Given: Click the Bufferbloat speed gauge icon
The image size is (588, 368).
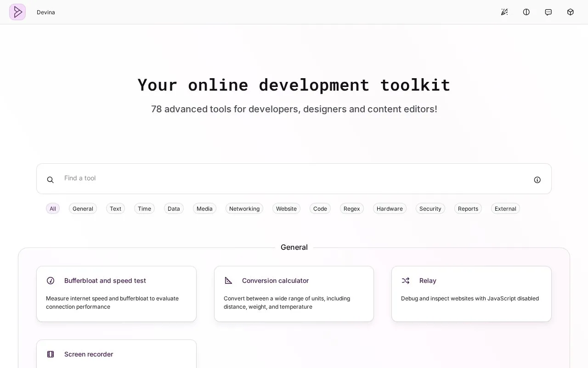Looking at the screenshot, I should tap(51, 281).
